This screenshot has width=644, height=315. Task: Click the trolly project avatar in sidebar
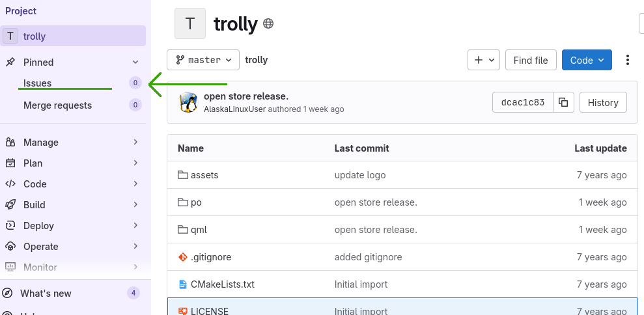[x=10, y=36]
